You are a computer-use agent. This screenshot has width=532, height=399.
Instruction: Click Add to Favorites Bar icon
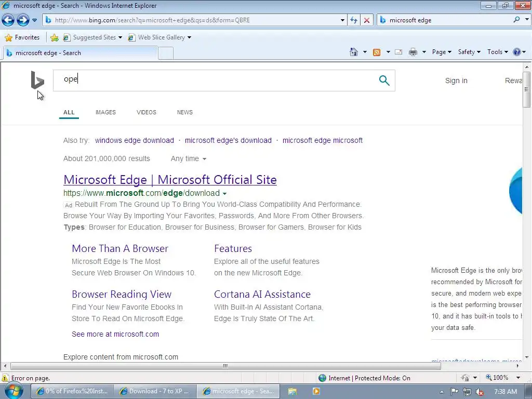pyautogui.click(x=54, y=37)
